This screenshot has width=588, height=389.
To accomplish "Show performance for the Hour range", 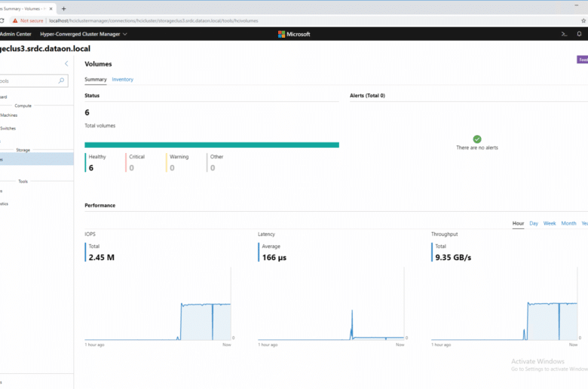I will pyautogui.click(x=518, y=223).
